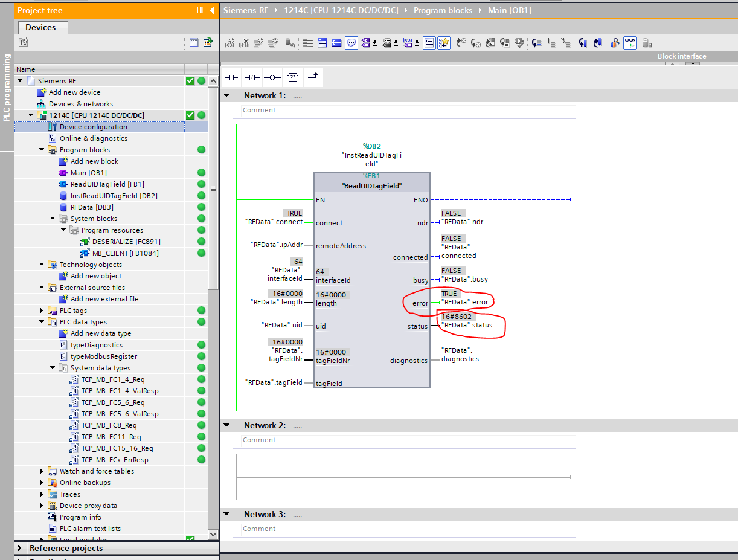Image resolution: width=738 pixels, height=560 pixels.
Task: Insert a normally open contact
Action: (231, 77)
